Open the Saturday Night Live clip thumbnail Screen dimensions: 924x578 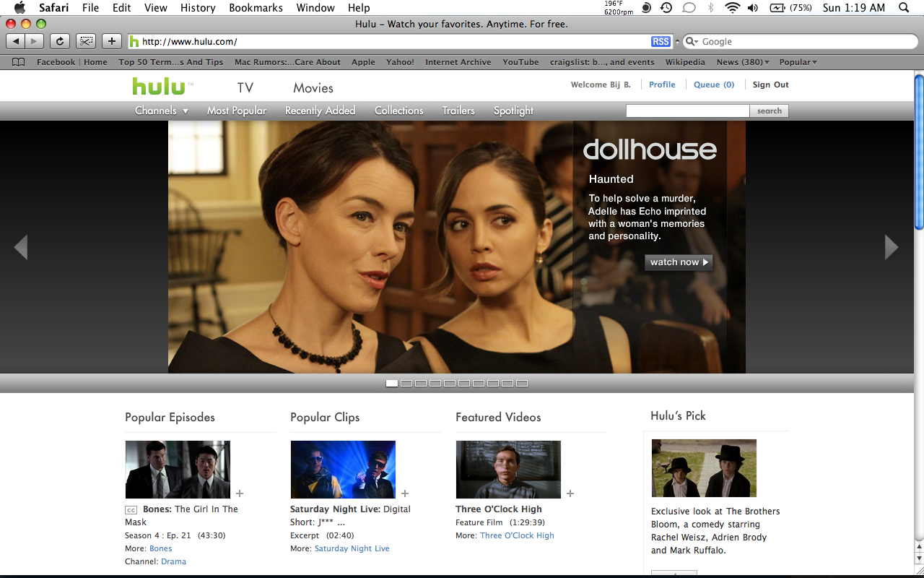pos(343,470)
